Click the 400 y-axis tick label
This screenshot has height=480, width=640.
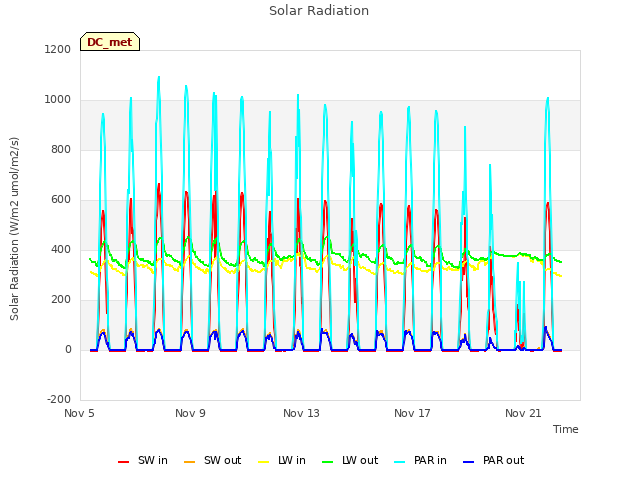tap(61, 249)
